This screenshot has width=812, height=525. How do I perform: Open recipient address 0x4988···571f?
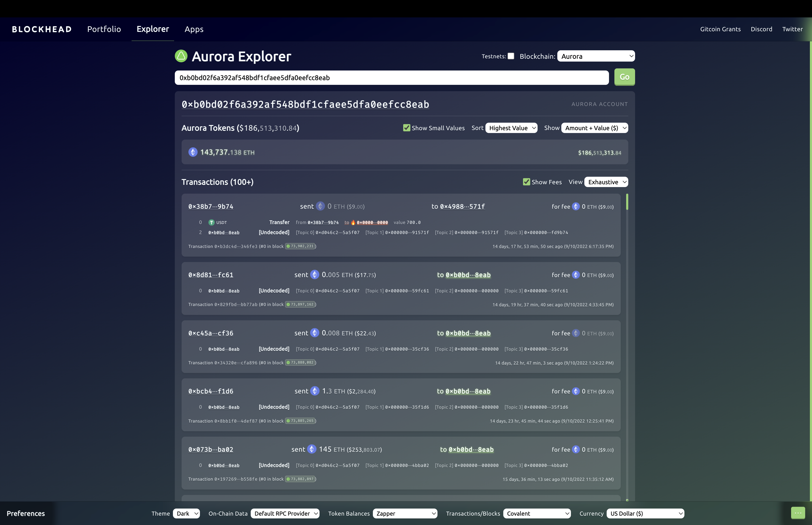tap(462, 207)
